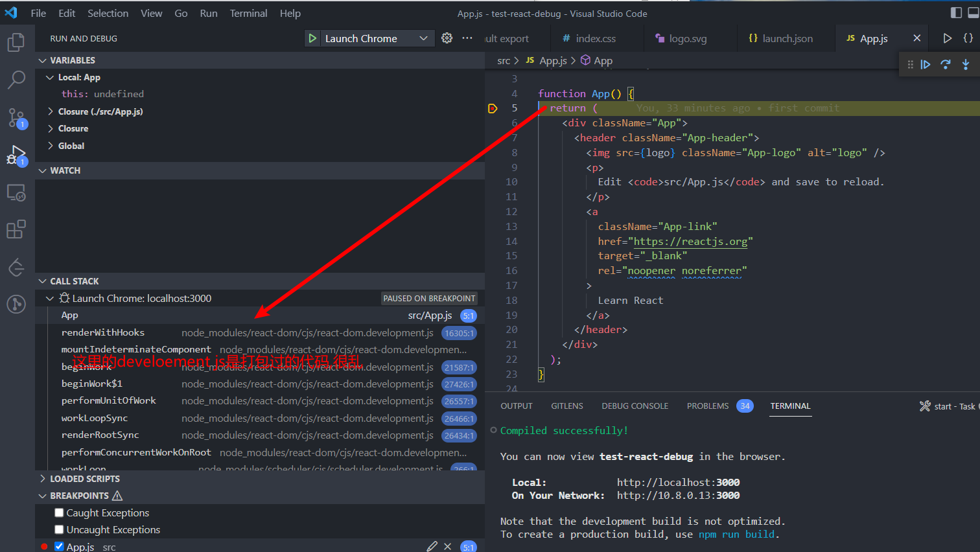Screen dimensions: 980x552
Task: Switch to OUTPUT panel tab
Action: click(517, 406)
